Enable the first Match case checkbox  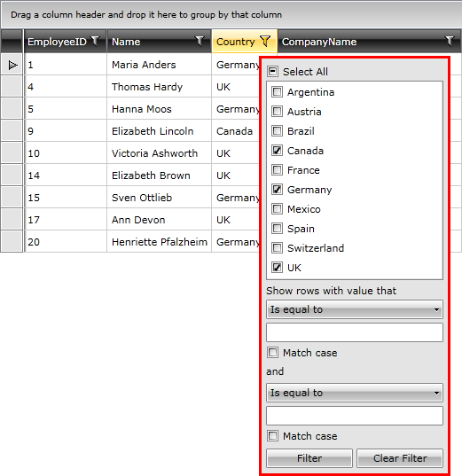[272, 353]
